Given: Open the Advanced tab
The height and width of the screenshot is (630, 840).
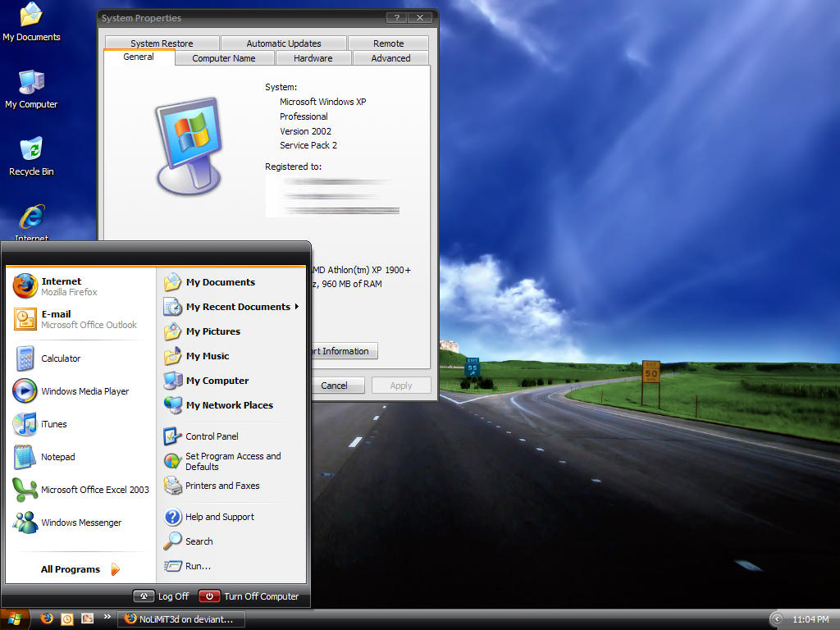Looking at the screenshot, I should (x=390, y=58).
